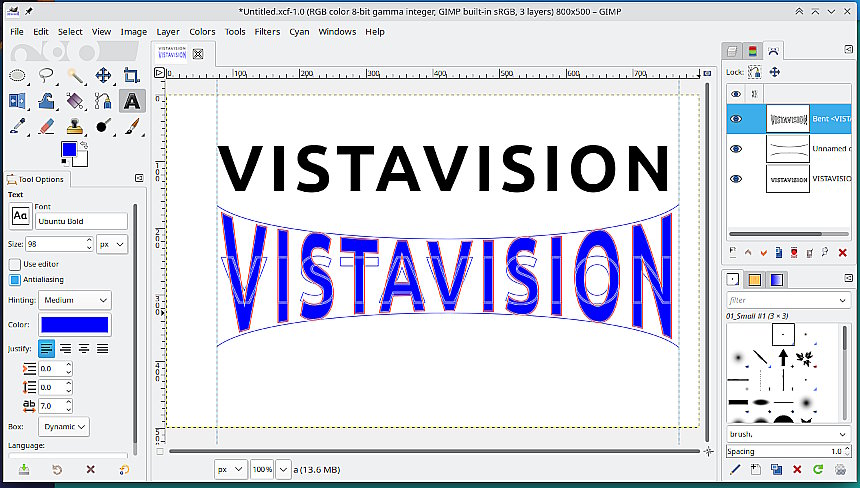
Task: Set text justification to filled
Action: coord(103,349)
